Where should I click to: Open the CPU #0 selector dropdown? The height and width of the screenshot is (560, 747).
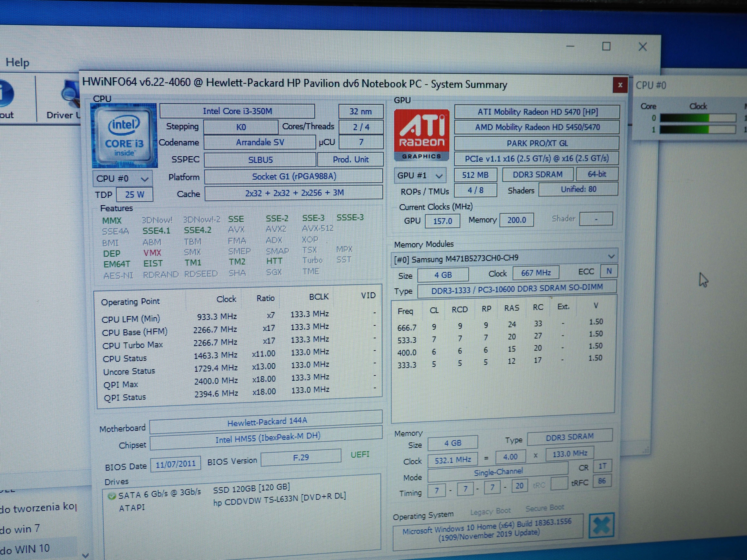pyautogui.click(x=122, y=178)
